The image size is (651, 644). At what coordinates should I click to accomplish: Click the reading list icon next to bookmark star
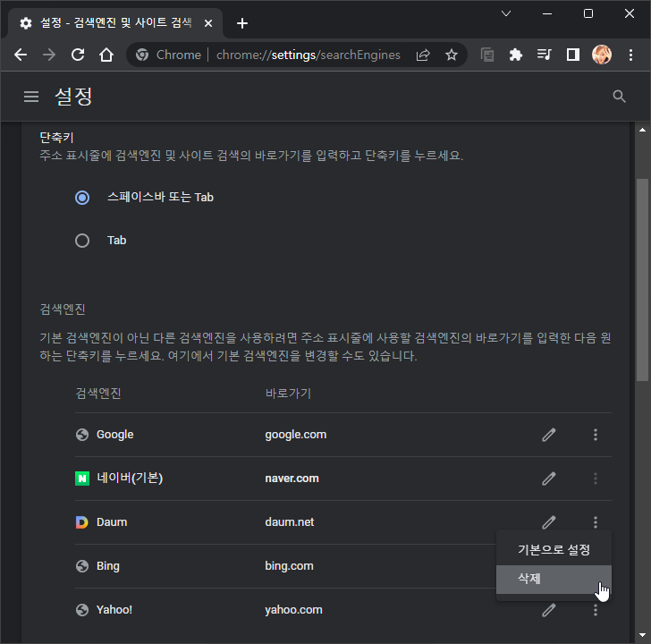(x=487, y=55)
